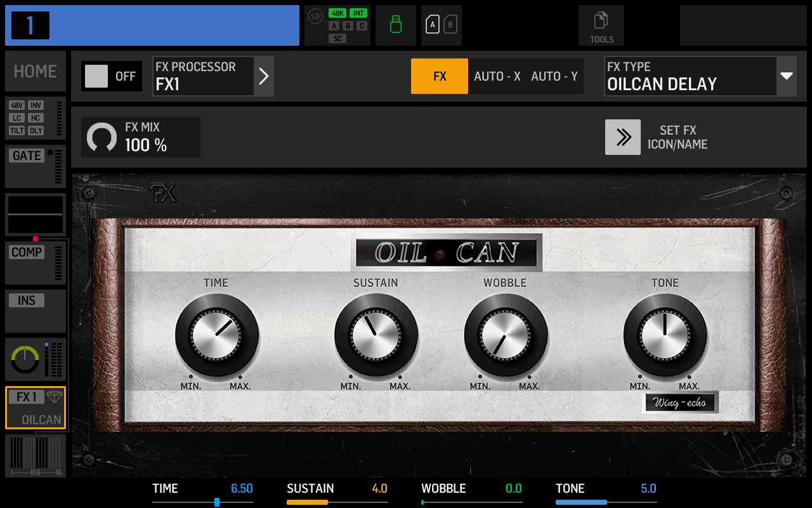The height and width of the screenshot is (508, 812).
Task: Open the INS insert section
Action: (x=36, y=311)
